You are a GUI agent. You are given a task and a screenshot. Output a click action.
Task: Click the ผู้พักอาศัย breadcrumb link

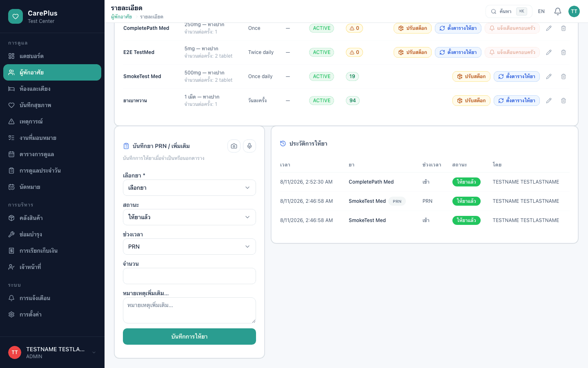121,17
